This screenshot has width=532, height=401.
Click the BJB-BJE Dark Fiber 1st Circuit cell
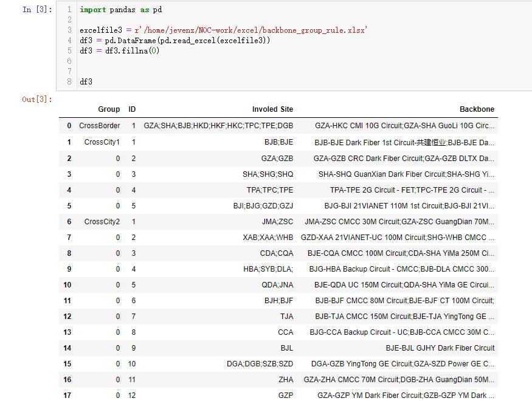click(x=404, y=142)
